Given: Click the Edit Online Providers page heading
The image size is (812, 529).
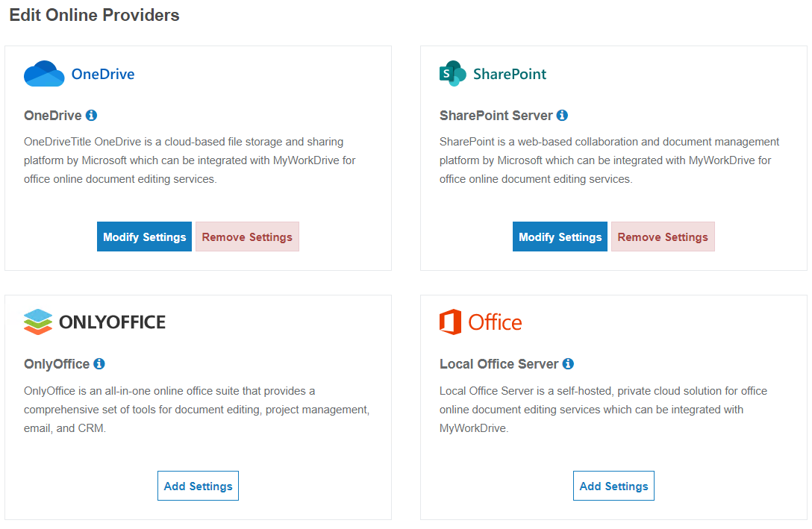Looking at the screenshot, I should coord(94,15).
